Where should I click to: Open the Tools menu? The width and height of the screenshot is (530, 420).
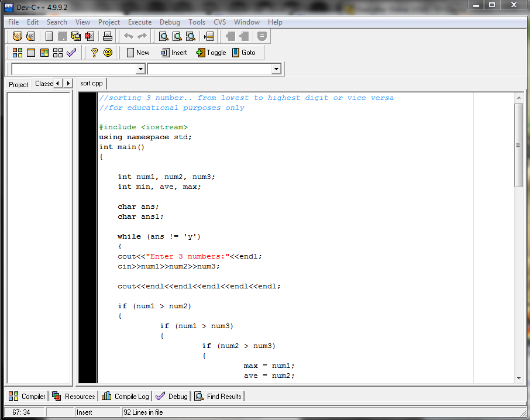point(197,22)
